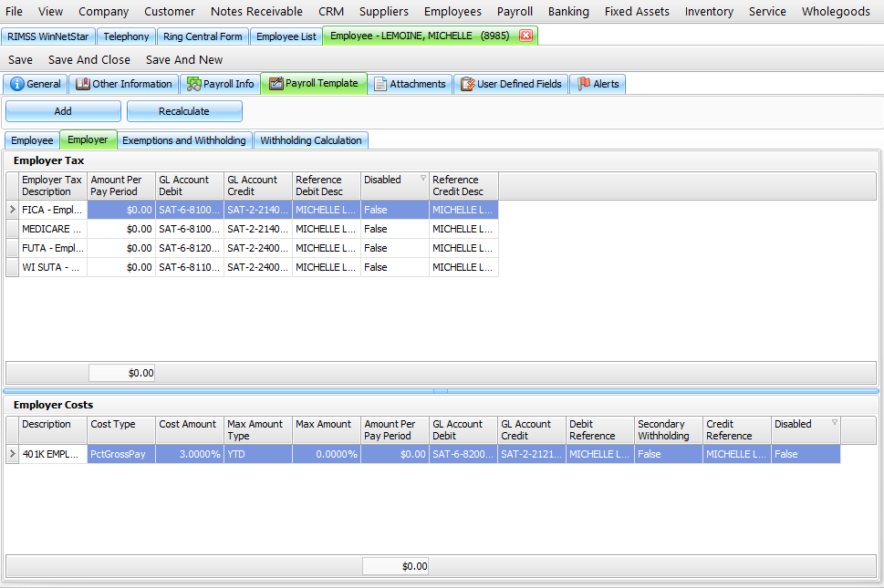Open the Service menu
This screenshot has width=884, height=588.
click(x=767, y=11)
